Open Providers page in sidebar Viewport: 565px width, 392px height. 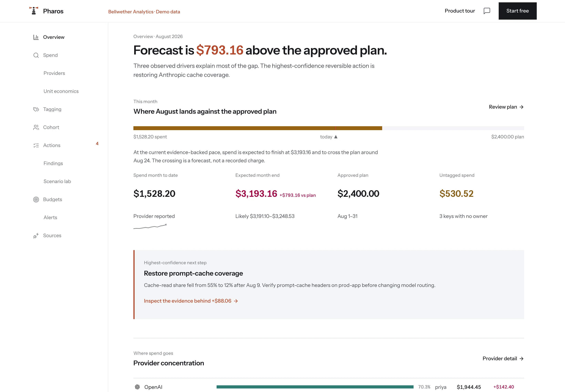click(x=54, y=73)
